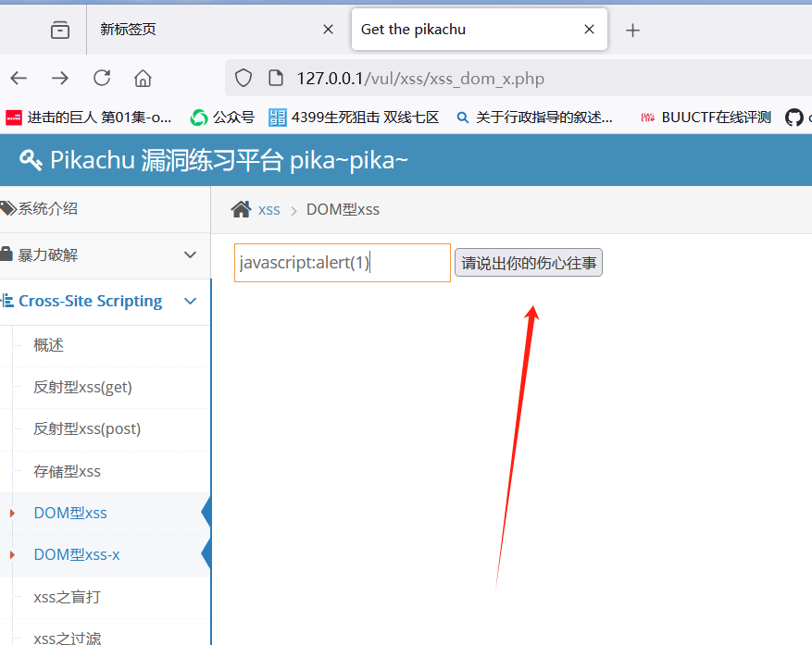Open 反射型xss(post) page

click(87, 429)
